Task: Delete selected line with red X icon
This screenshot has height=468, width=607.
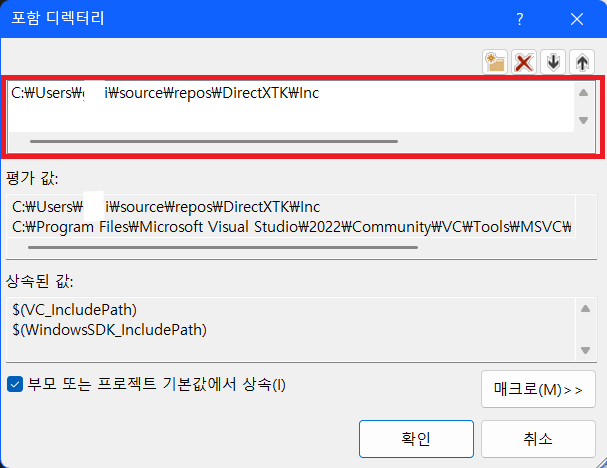Action: [x=524, y=62]
